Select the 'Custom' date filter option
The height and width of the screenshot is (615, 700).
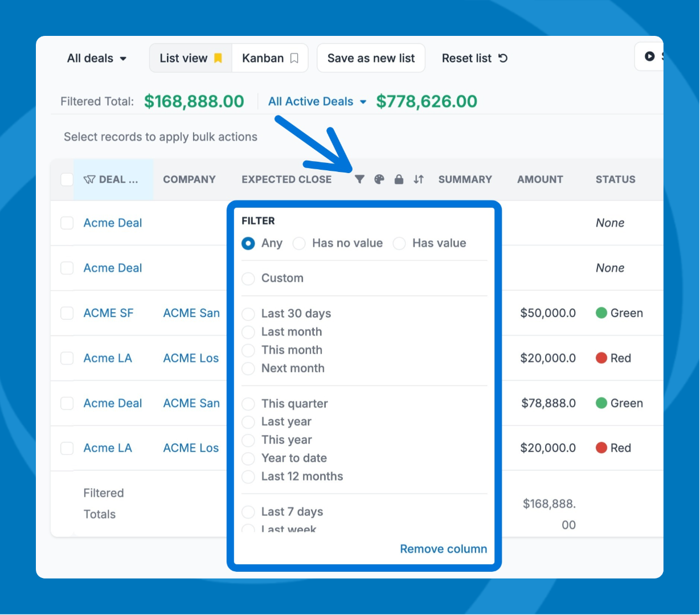(x=248, y=278)
